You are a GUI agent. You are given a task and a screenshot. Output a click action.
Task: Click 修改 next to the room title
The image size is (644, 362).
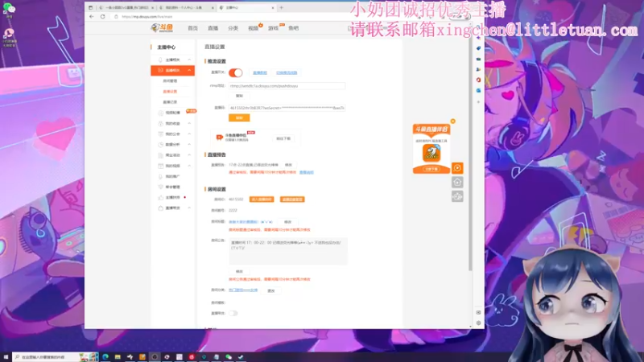287,222
